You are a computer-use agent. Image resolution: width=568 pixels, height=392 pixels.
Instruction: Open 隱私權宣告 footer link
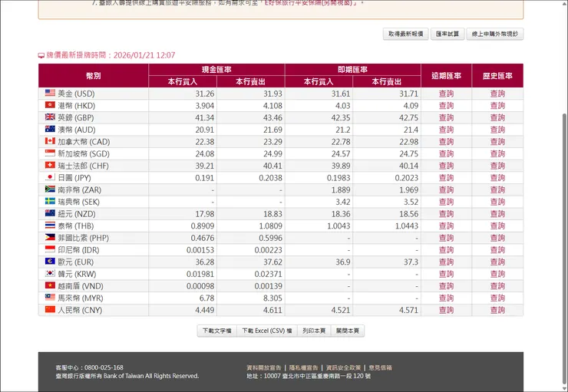click(x=303, y=367)
